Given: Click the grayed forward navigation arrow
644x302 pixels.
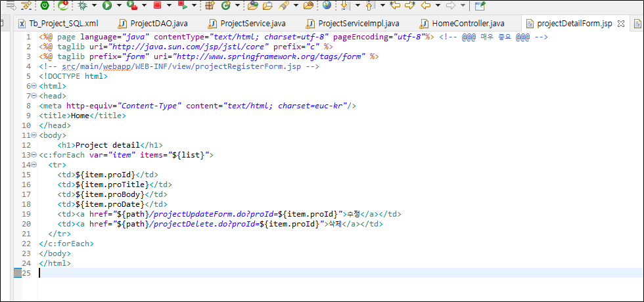Looking at the screenshot, I should click(x=451, y=5).
